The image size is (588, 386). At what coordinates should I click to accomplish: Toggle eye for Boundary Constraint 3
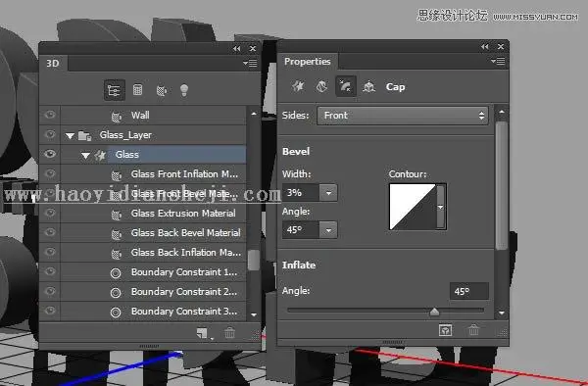point(50,311)
